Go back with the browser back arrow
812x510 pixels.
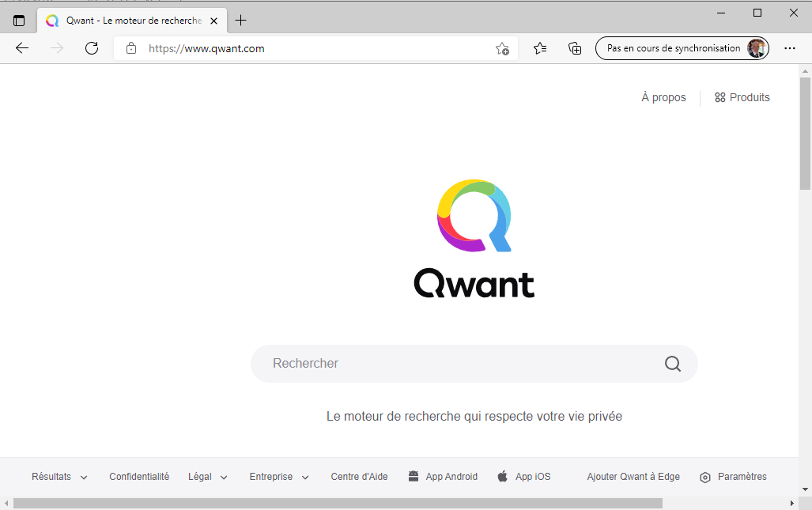[22, 48]
